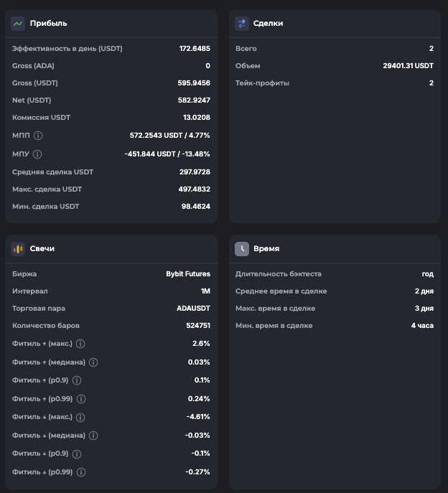Click info icon beside lower wick p0.99
The height and width of the screenshot is (493, 448).
point(81,472)
